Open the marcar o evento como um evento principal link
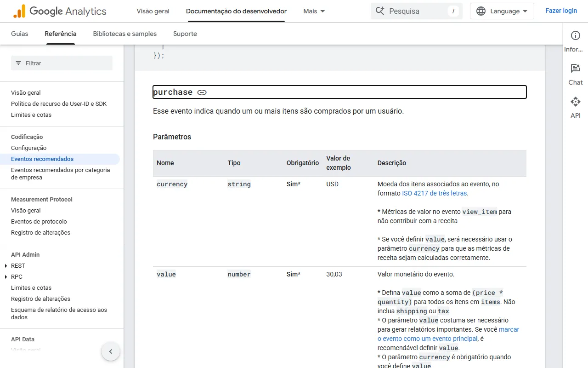 coord(448,334)
